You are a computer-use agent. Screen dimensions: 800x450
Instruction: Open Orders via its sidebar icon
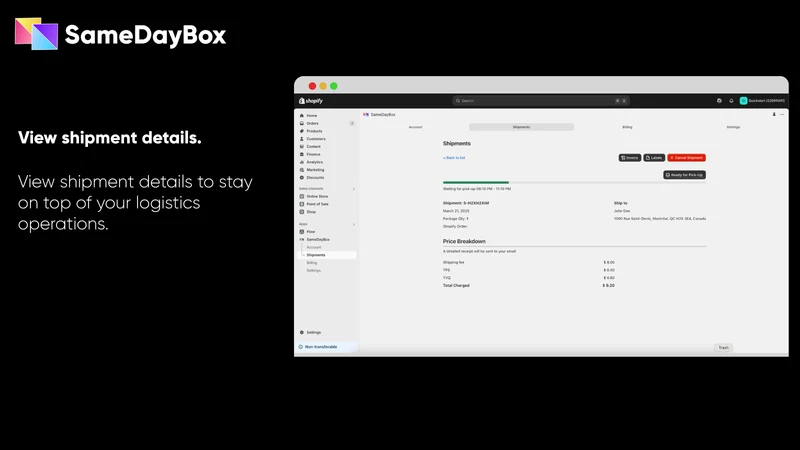tap(302, 123)
